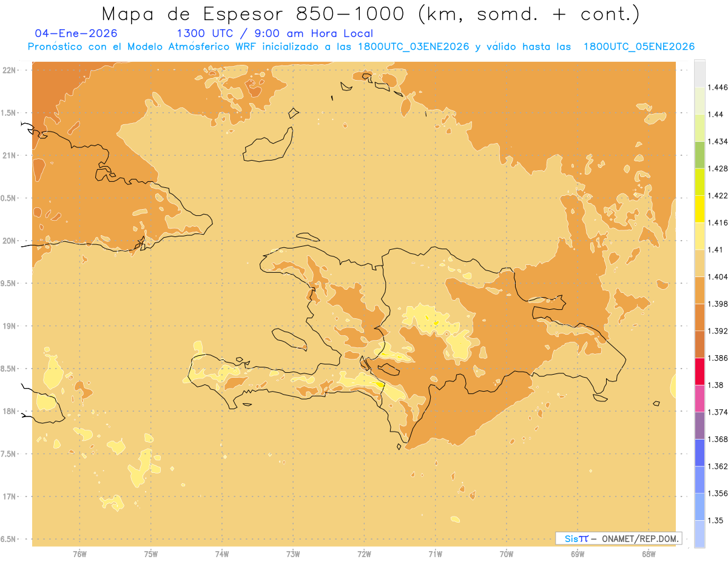Click the 74W longitude label
Viewport: 728px width, 562px height.
pyautogui.click(x=221, y=554)
